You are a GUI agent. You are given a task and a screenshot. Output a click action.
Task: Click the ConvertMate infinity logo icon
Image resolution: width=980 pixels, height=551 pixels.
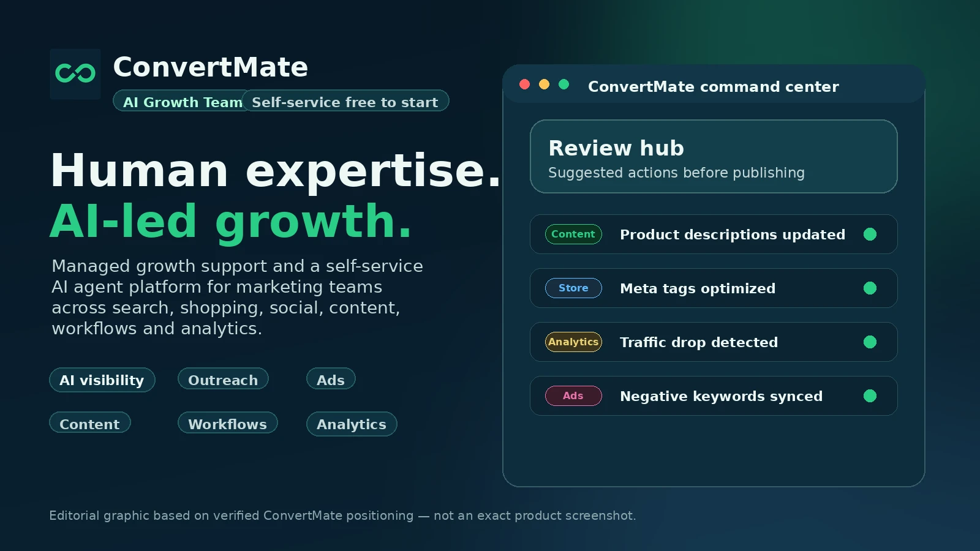(75, 74)
